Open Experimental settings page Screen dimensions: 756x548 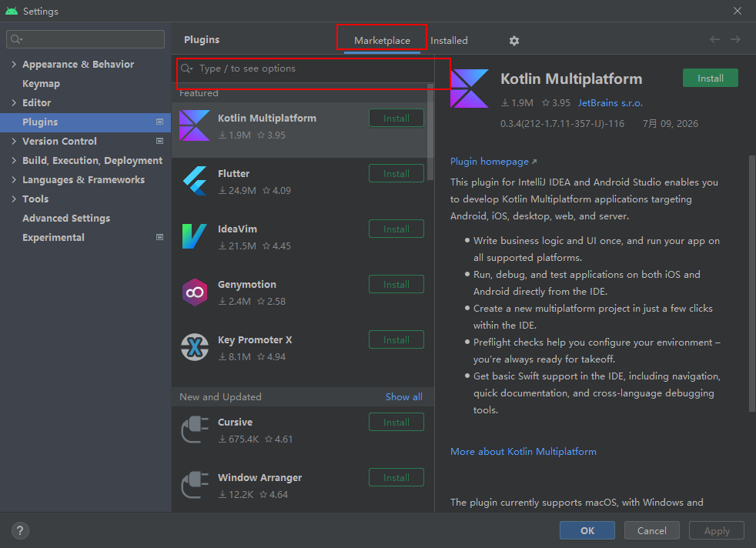(x=53, y=238)
